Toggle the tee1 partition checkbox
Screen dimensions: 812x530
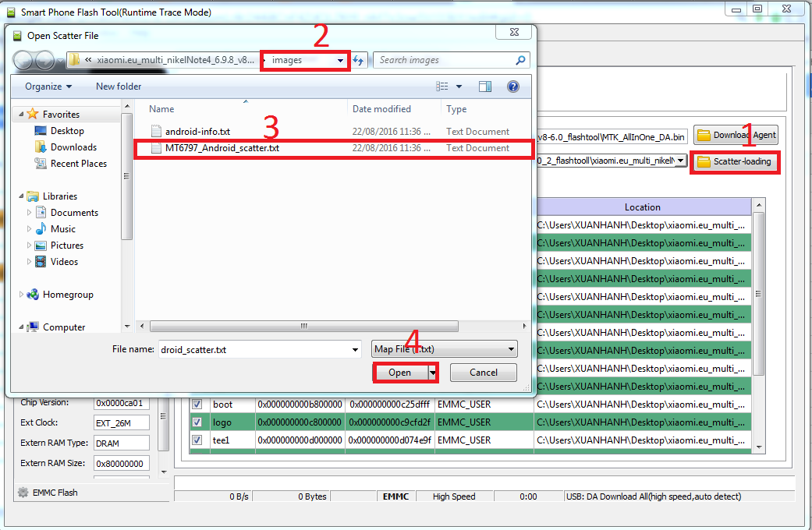197,440
